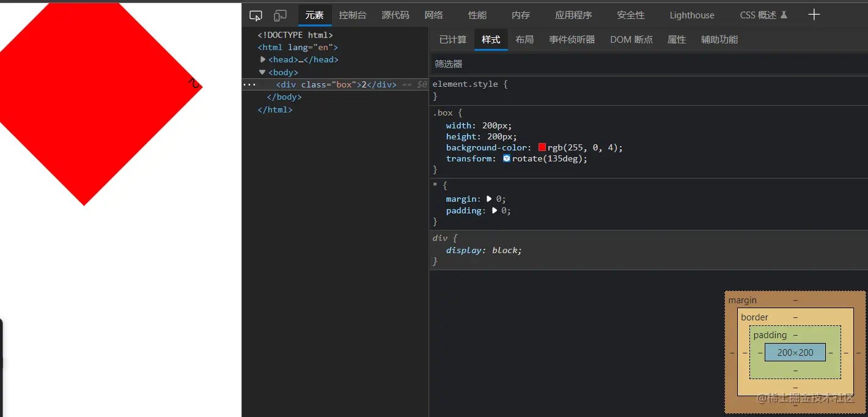Click the border label in box model
Image resolution: width=868 pixels, height=417 pixels.
pyautogui.click(x=754, y=317)
